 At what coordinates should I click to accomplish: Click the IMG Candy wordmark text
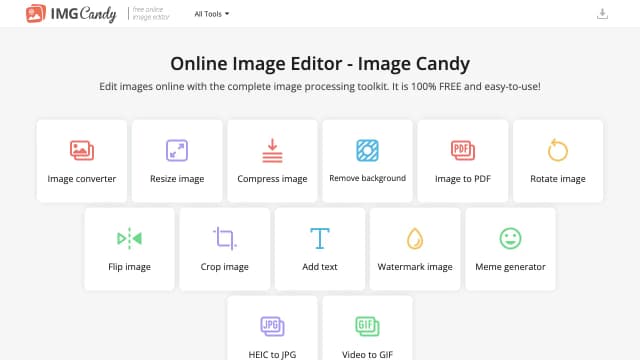84,14
